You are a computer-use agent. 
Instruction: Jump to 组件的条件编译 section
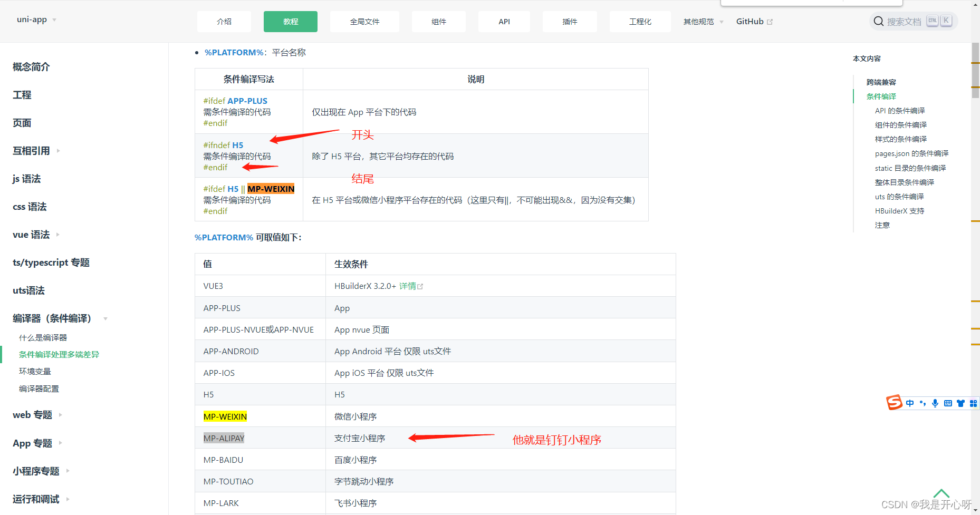tap(901, 125)
